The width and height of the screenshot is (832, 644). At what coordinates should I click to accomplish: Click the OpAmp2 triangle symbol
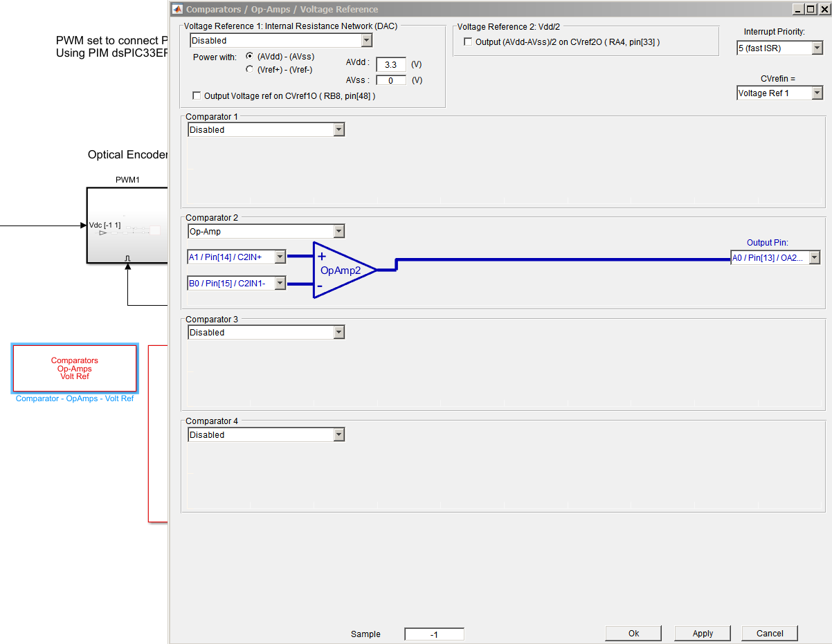click(x=339, y=270)
